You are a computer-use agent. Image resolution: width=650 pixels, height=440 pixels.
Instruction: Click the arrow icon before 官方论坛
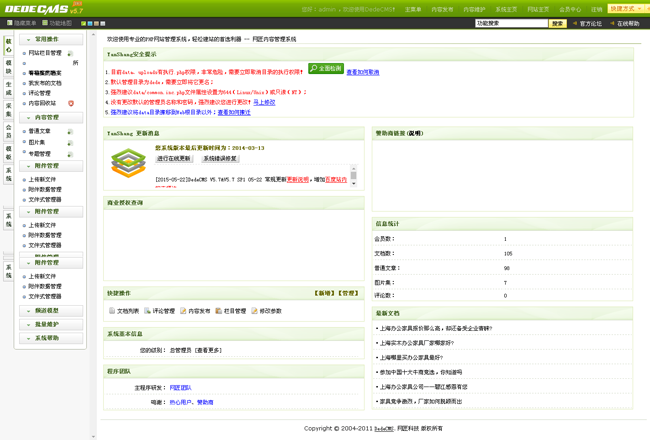tap(575, 24)
